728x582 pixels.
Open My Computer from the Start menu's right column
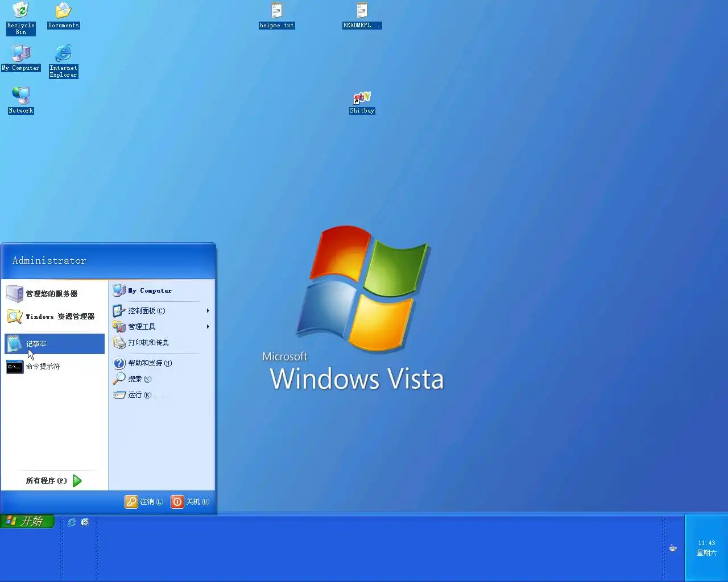(x=162, y=290)
